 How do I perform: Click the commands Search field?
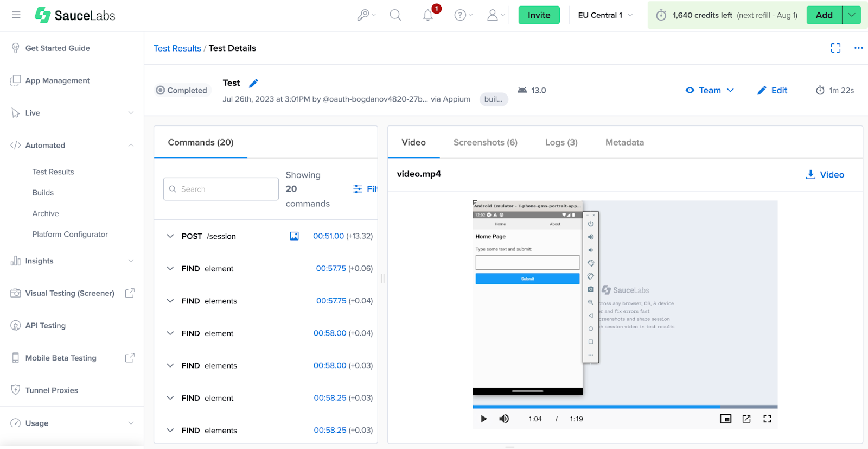221,189
